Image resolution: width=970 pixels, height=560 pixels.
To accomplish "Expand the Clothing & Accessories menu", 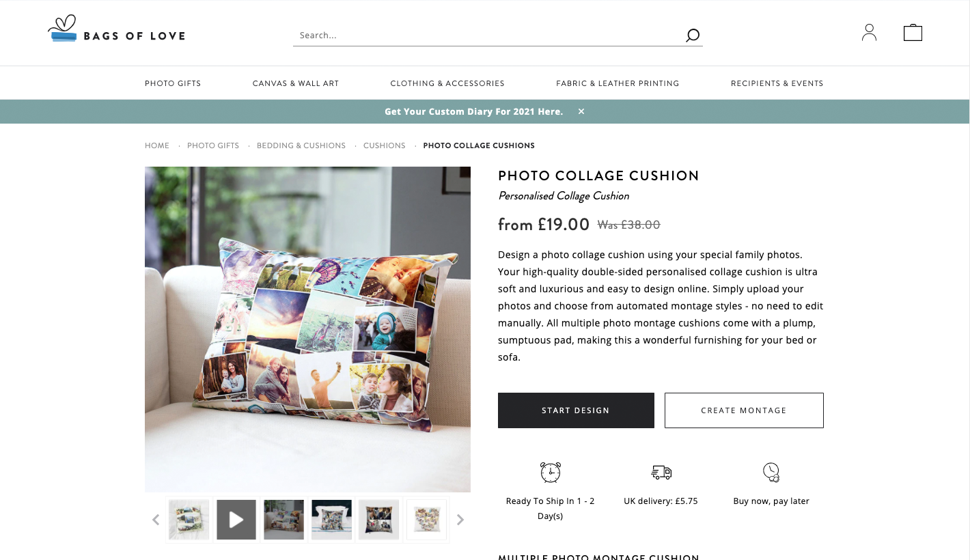I will (447, 83).
